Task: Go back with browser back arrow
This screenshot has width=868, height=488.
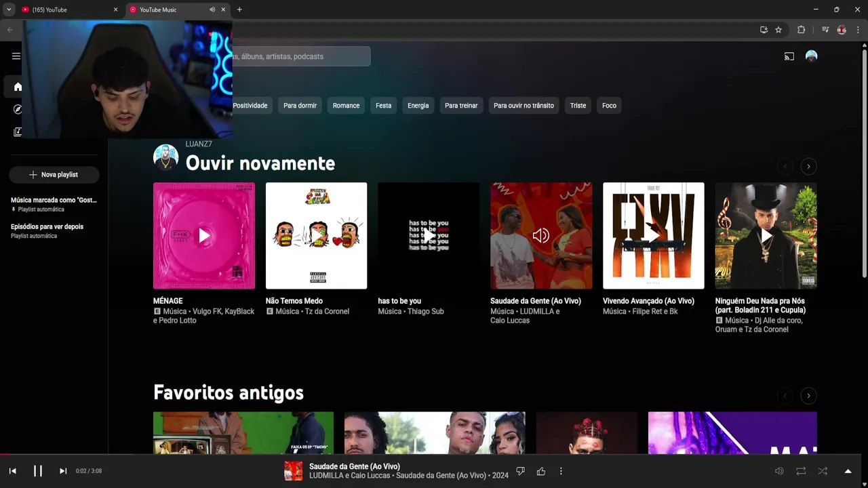Action: (9, 30)
